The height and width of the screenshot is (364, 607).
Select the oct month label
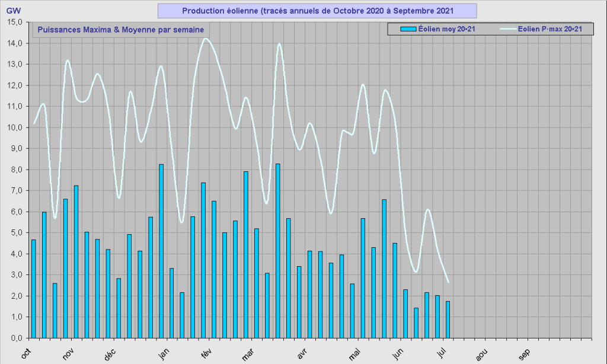click(25, 354)
